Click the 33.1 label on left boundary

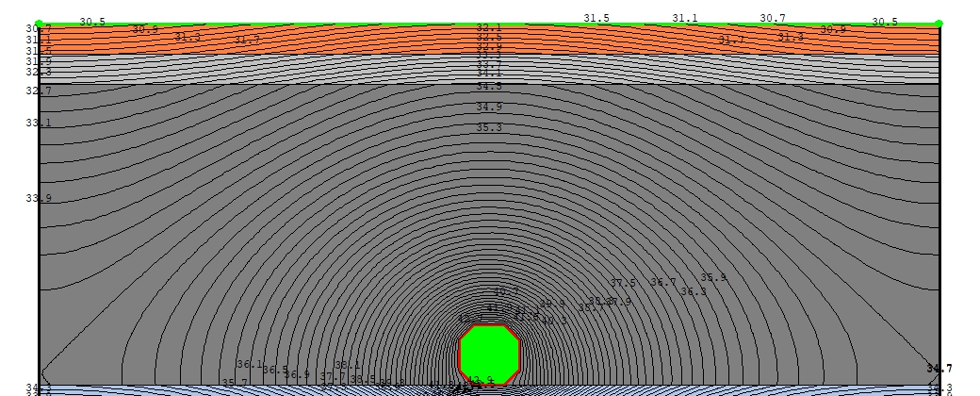(38, 123)
